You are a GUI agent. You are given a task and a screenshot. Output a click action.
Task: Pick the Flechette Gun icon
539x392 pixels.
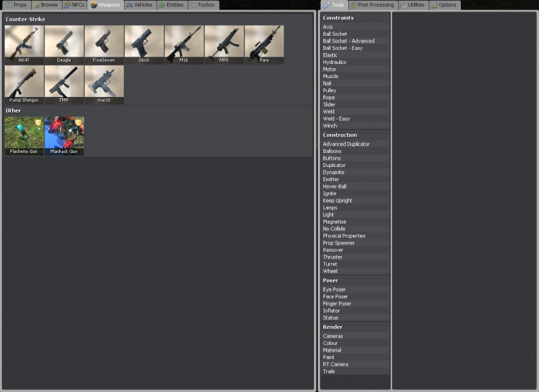point(24,135)
